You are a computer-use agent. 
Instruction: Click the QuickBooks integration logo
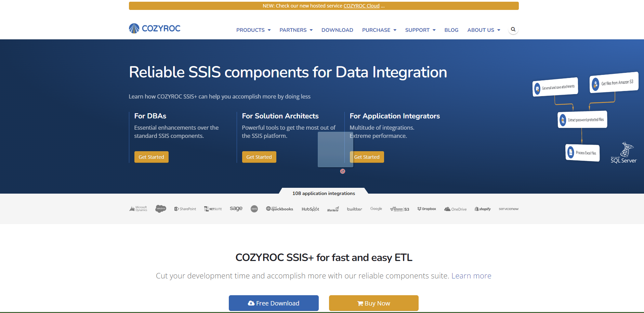pyautogui.click(x=279, y=209)
